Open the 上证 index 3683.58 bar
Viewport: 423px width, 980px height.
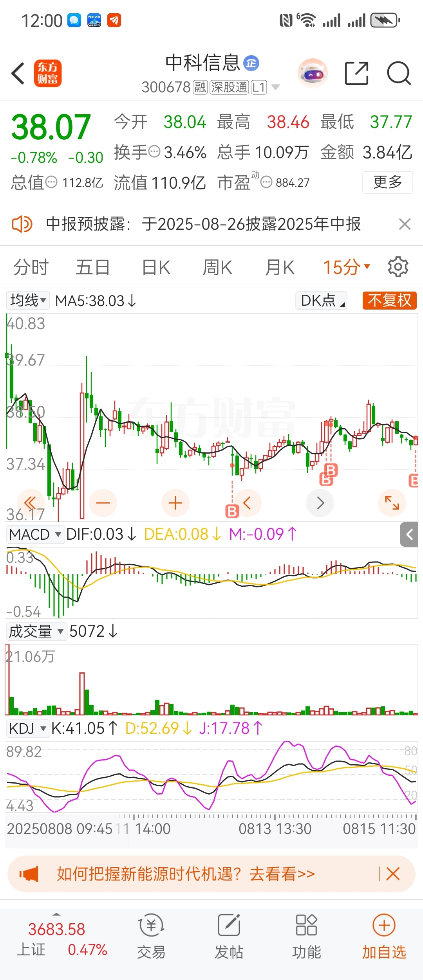(x=61, y=939)
